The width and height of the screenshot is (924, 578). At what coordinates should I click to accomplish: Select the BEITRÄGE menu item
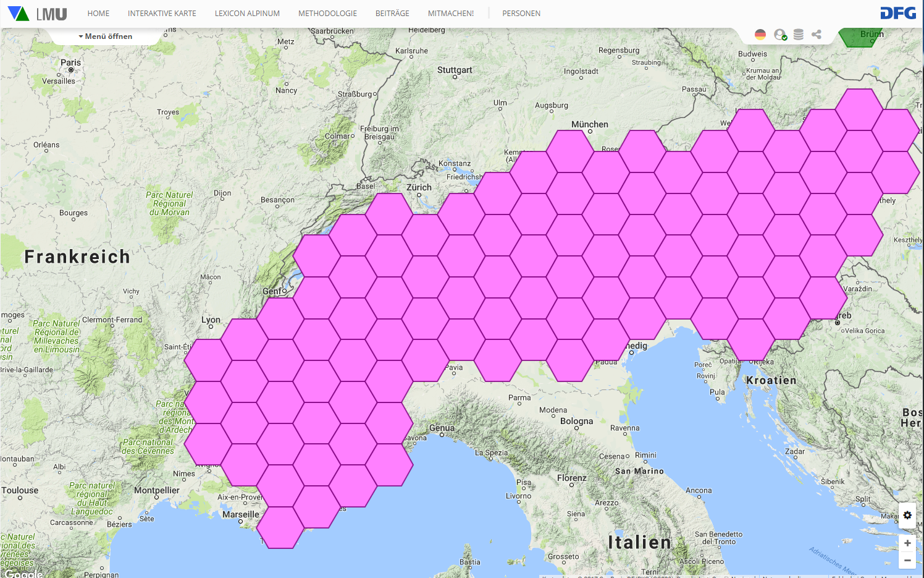[392, 14]
